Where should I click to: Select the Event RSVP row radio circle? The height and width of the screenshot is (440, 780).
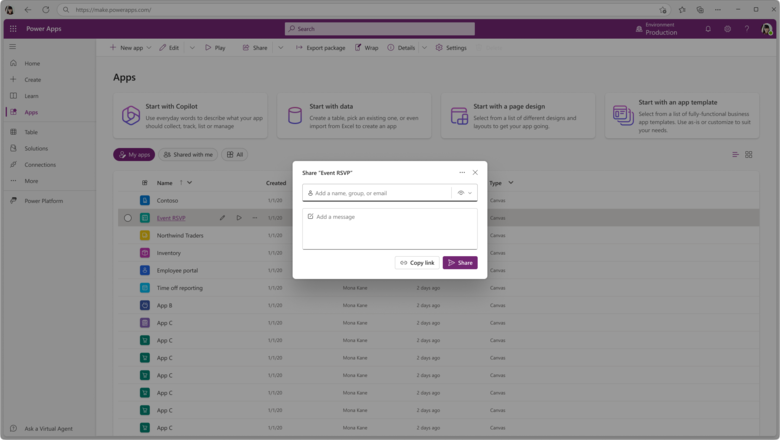click(x=128, y=218)
